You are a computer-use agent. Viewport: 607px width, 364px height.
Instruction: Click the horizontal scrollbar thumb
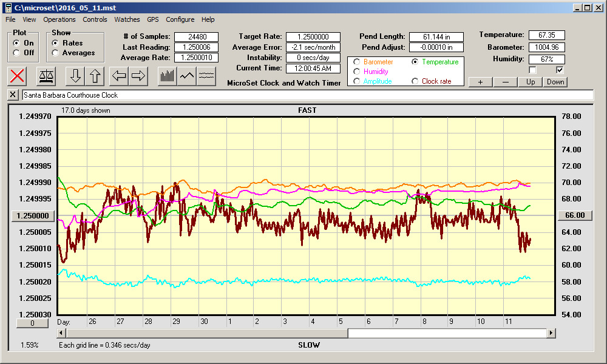click(207, 333)
